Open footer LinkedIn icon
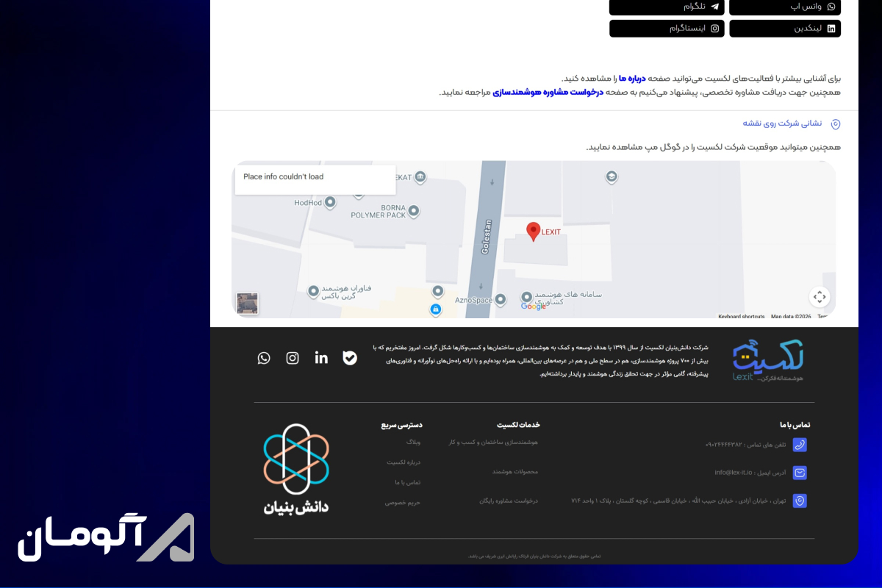This screenshot has width=882, height=588. (321, 358)
